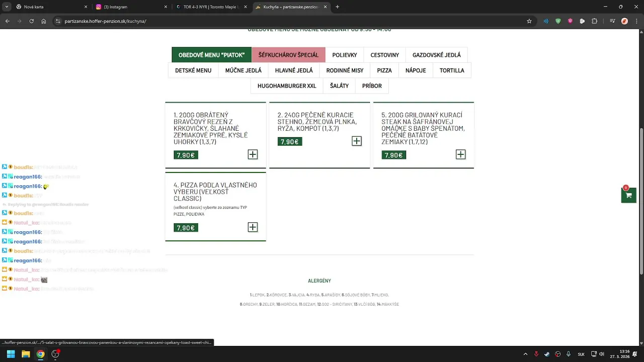
Task: Switch to the Instagram tab
Action: [132, 7]
